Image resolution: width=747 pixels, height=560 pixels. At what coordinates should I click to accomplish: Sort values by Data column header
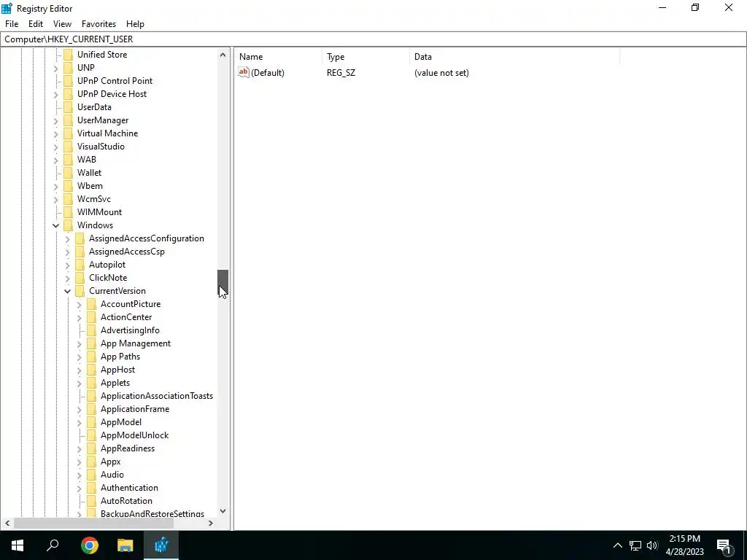coord(514,57)
